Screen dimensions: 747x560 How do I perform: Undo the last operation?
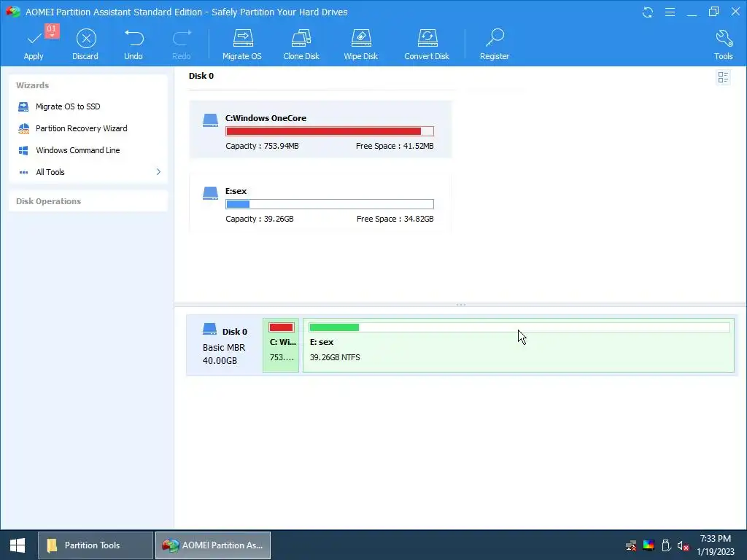click(x=133, y=44)
